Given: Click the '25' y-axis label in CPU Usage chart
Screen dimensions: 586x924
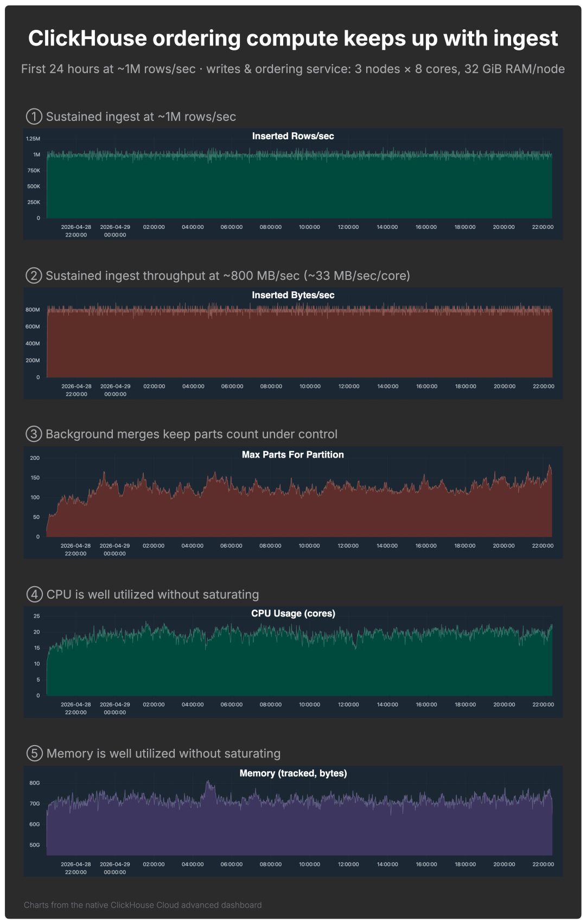Looking at the screenshot, I should [37, 616].
